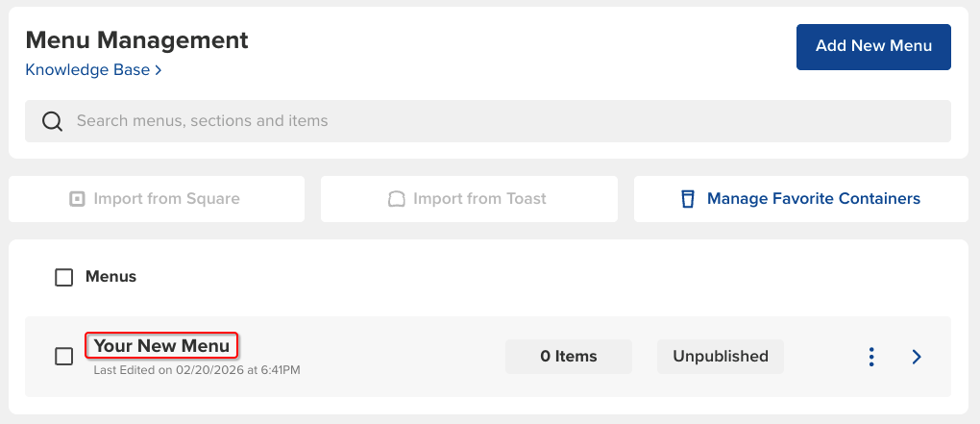The width and height of the screenshot is (980, 424).
Task: Click the Import from Square text
Action: click(x=166, y=199)
